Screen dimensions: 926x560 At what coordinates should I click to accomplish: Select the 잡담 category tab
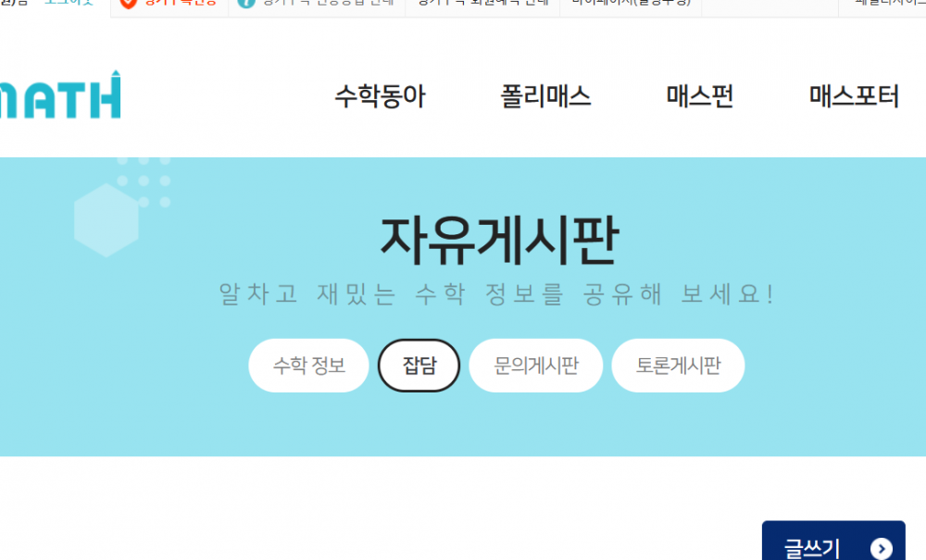coord(419,366)
